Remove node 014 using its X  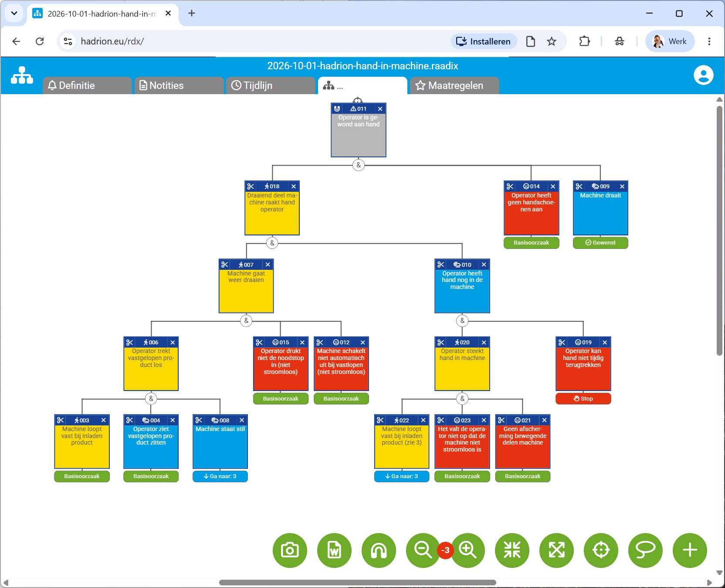[553, 187]
